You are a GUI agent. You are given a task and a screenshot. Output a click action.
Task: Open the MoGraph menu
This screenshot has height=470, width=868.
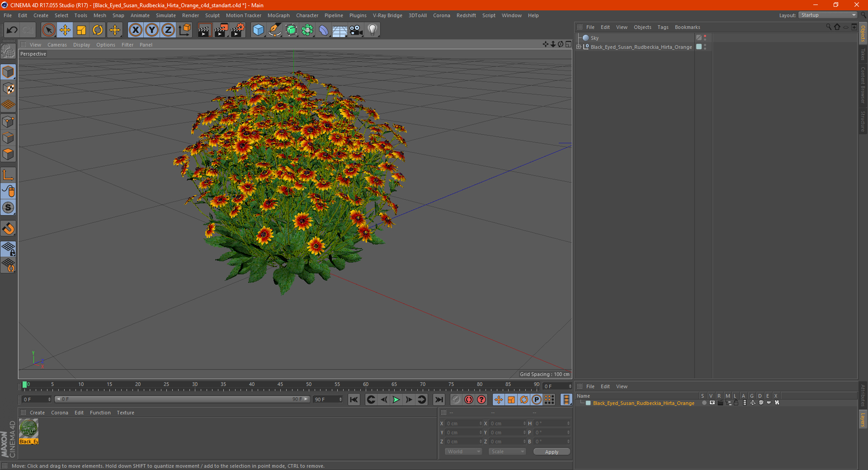tap(278, 15)
